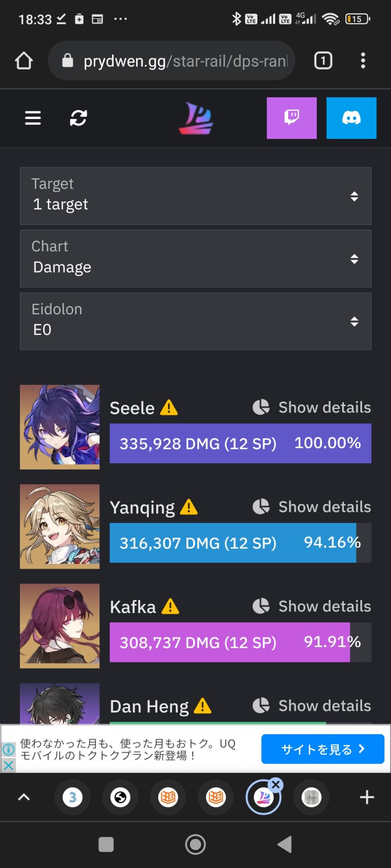
Task: Tap the blue ad site button
Action: click(323, 749)
